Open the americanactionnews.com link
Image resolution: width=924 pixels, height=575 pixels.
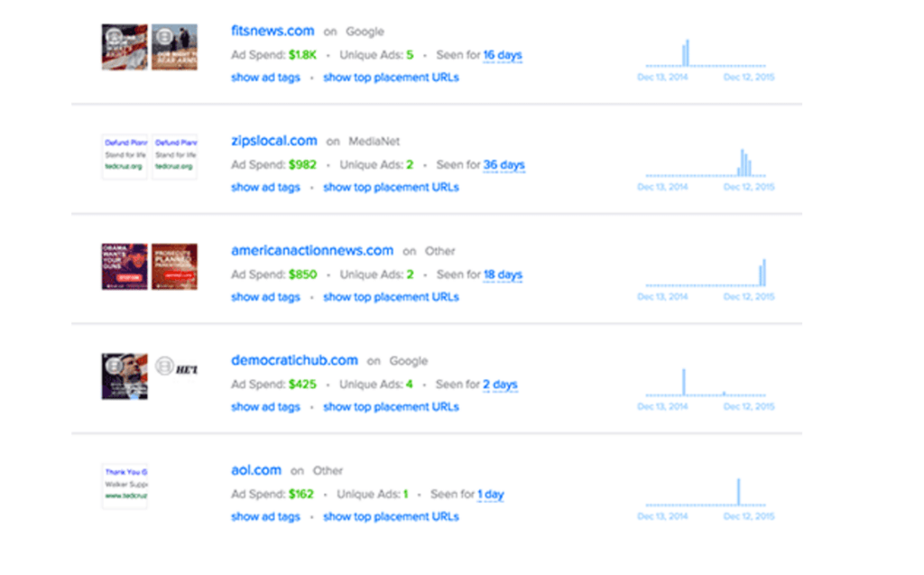coord(312,251)
